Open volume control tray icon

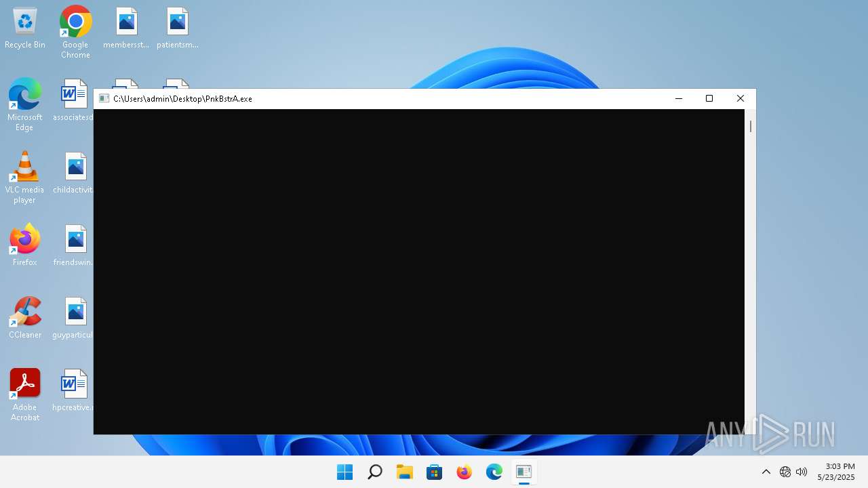click(802, 472)
